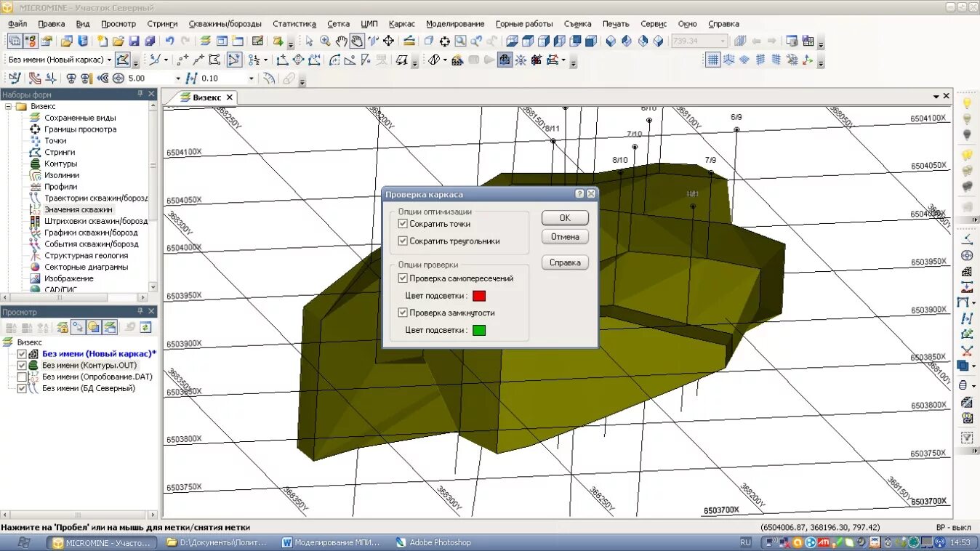The width and height of the screenshot is (980, 551).
Task: Click the polygon with arrow toolbar icon
Action: (234, 60)
